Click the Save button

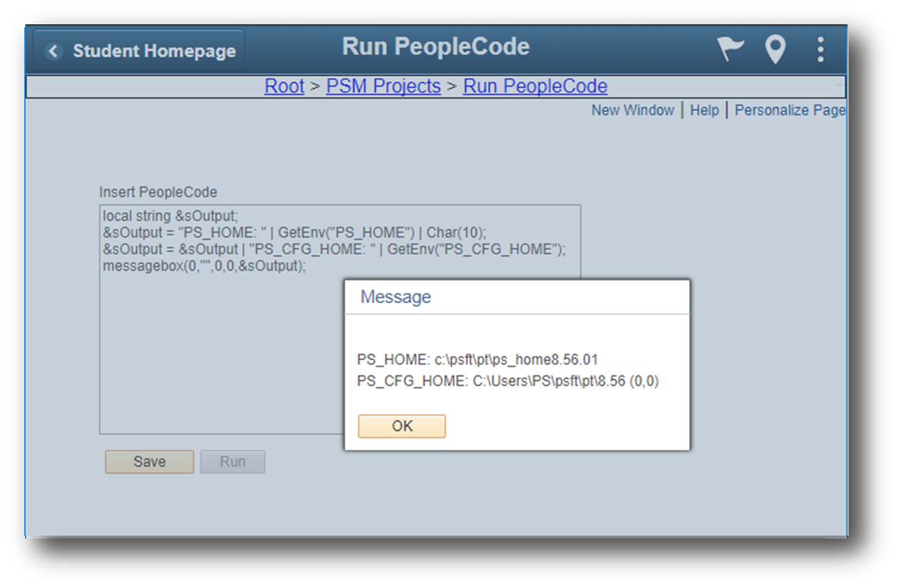pyautogui.click(x=149, y=462)
